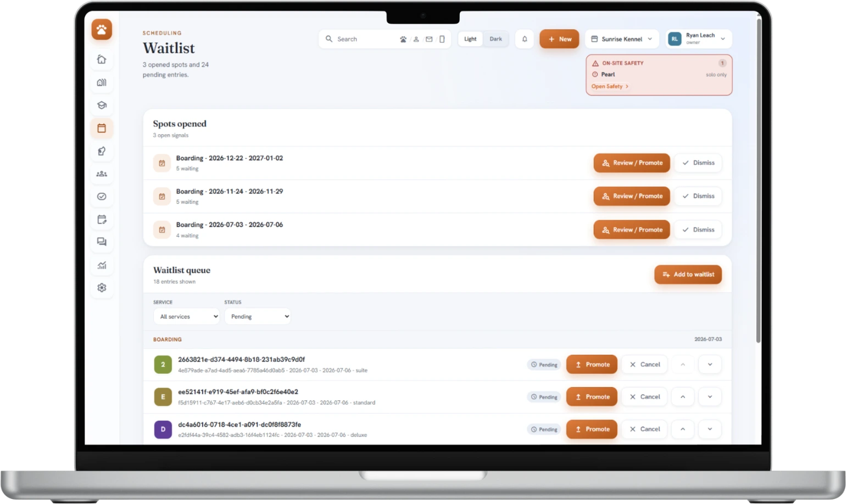Viewport: 847px width, 504px height.
Task: Dismiss the Boarding 2026-12-22 signal
Action: pos(698,163)
